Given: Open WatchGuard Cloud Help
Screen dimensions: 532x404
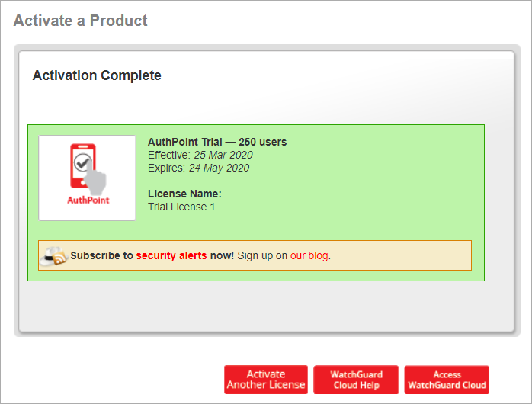Looking at the screenshot, I should (356, 380).
